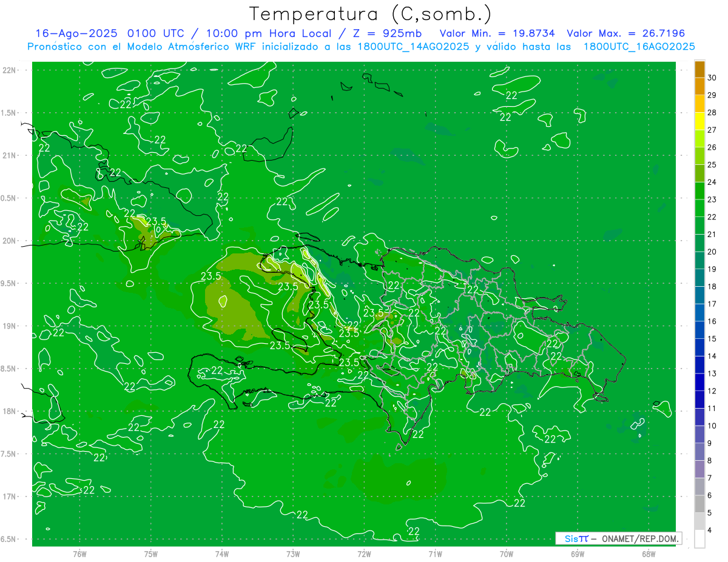
Task: Click the '24' color scale label
Action: point(712,182)
